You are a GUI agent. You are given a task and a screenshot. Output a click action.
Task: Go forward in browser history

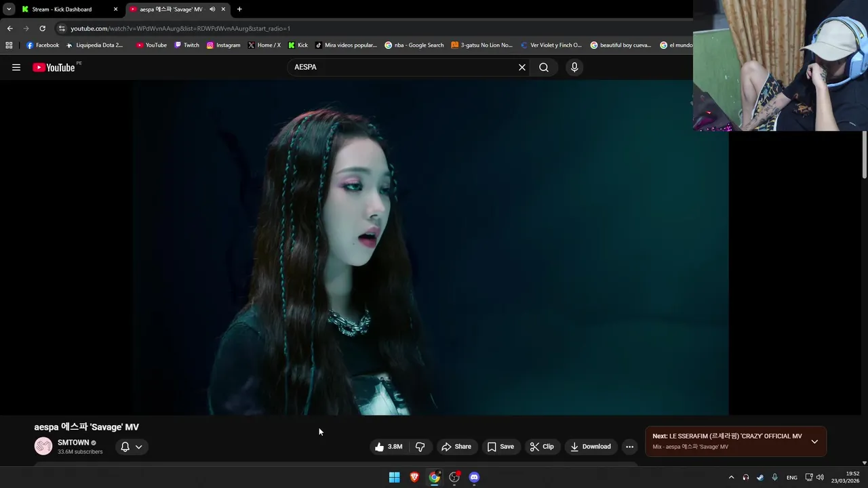coord(26,28)
